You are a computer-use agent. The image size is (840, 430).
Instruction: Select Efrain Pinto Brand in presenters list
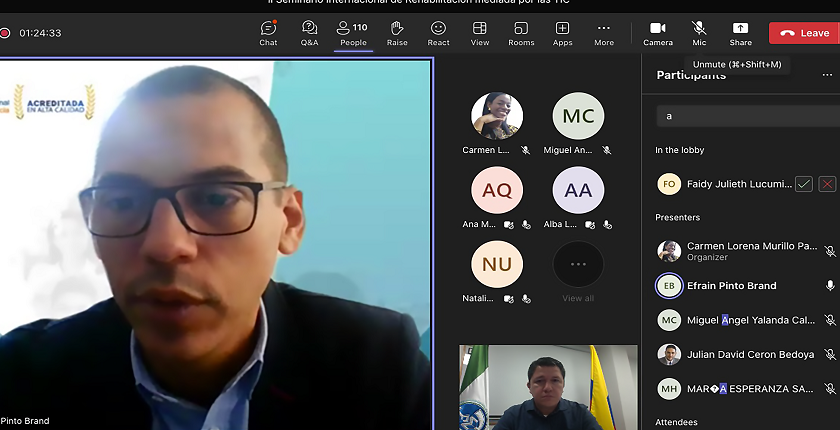point(747,285)
